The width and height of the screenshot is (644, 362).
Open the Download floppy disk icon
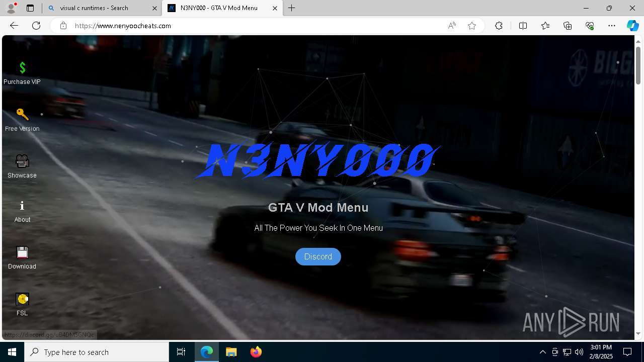[x=22, y=252]
